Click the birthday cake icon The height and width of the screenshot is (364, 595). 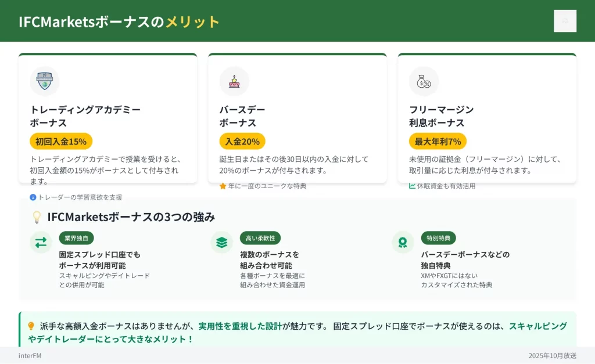[x=234, y=81]
